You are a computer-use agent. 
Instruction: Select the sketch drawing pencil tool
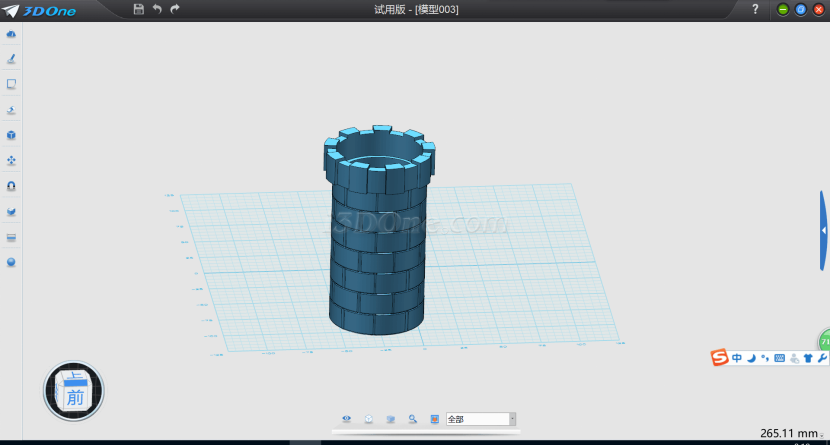tap(11, 59)
